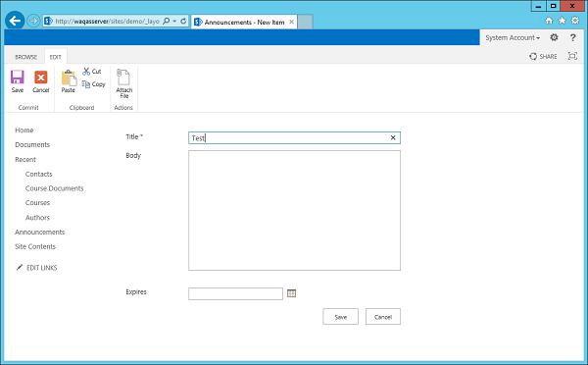Select the Cut scissors icon
588x365 pixels.
[86, 71]
